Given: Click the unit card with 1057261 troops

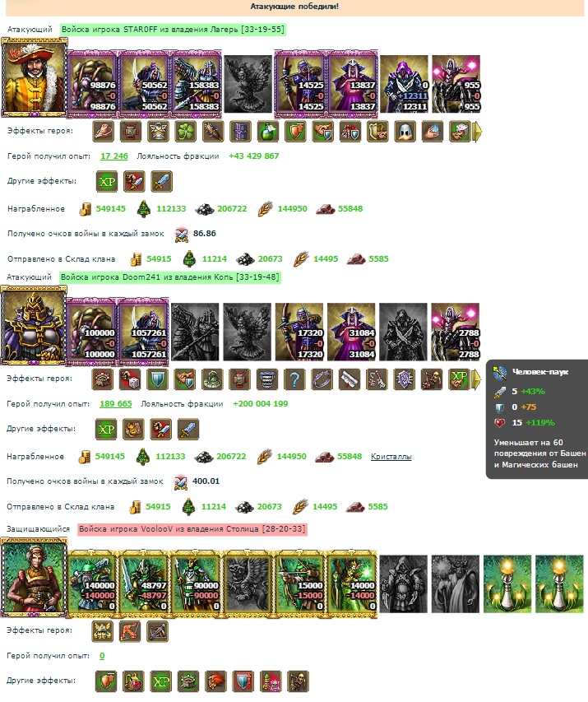Looking at the screenshot, I should point(143,332).
